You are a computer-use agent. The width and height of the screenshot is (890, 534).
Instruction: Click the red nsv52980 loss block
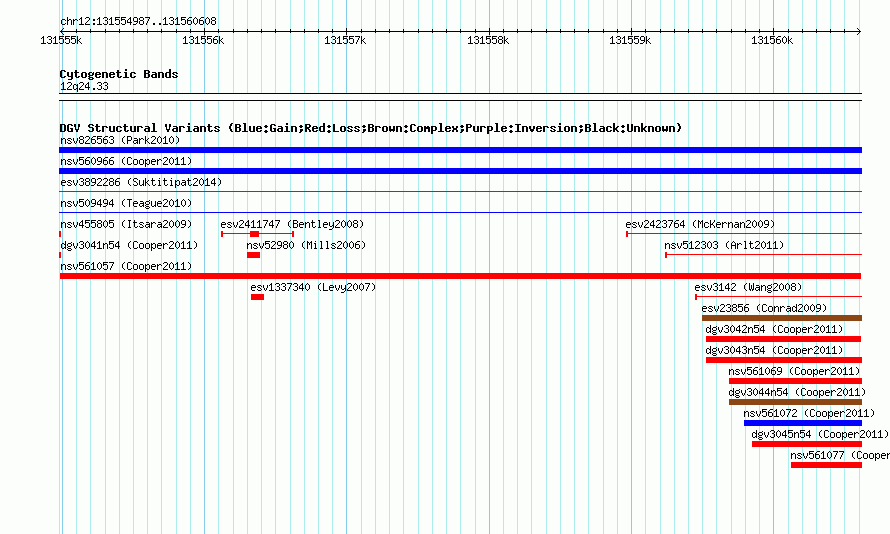253,255
